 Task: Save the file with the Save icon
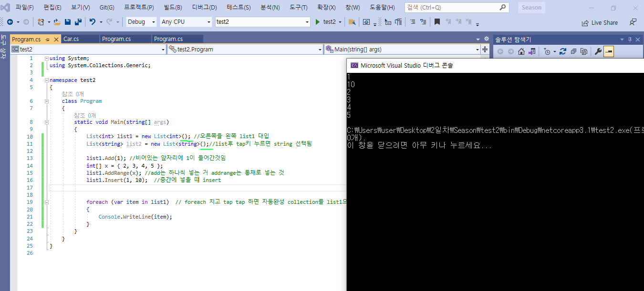[x=68, y=22]
